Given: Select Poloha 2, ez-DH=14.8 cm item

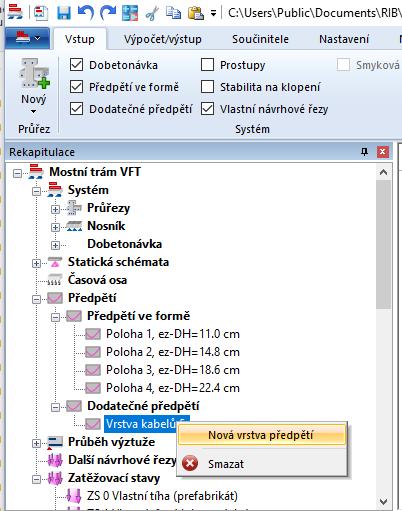Looking at the screenshot, I should click(173, 352).
